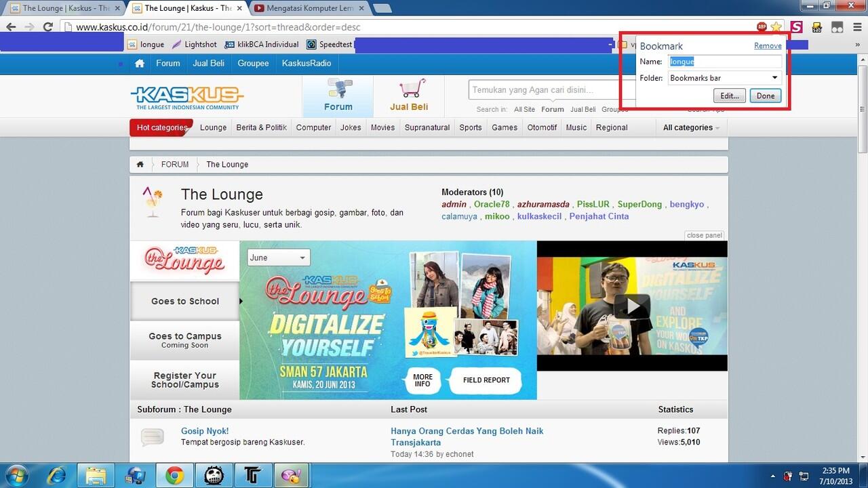Screen dimensions: 868x488
Task: Select Supranatural in the category menu
Action: (x=427, y=127)
